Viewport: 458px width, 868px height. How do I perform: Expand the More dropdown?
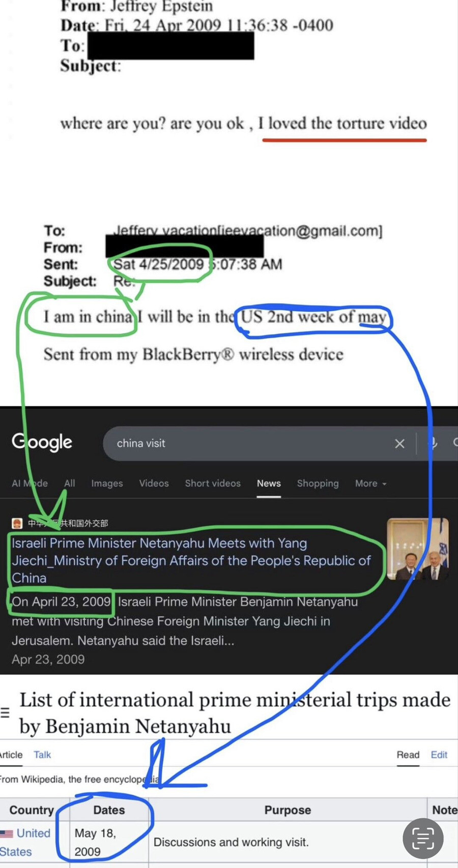371,484
